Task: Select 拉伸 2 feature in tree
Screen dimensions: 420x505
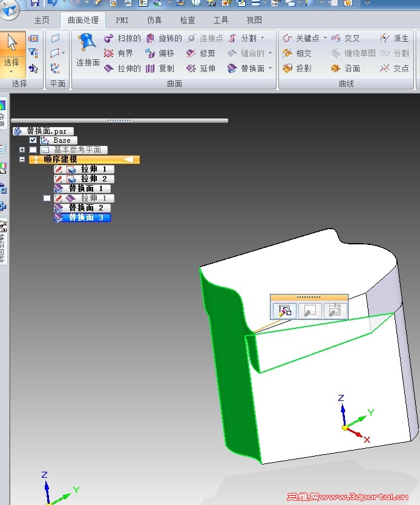Action: click(x=84, y=179)
